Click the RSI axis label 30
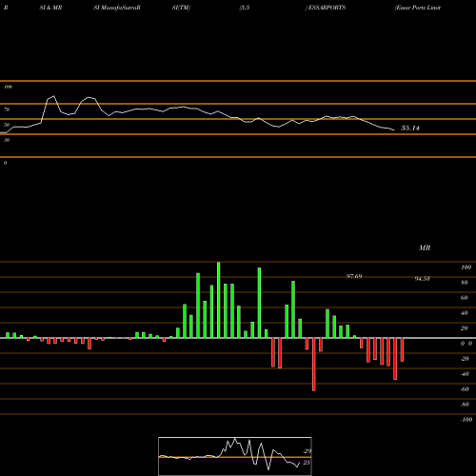Image resolution: width=476 pixels, height=476 pixels. (7, 140)
